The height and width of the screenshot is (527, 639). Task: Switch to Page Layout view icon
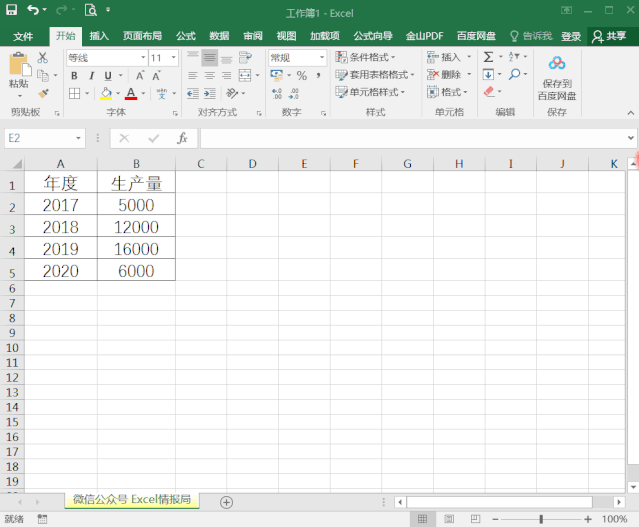pyautogui.click(x=449, y=519)
